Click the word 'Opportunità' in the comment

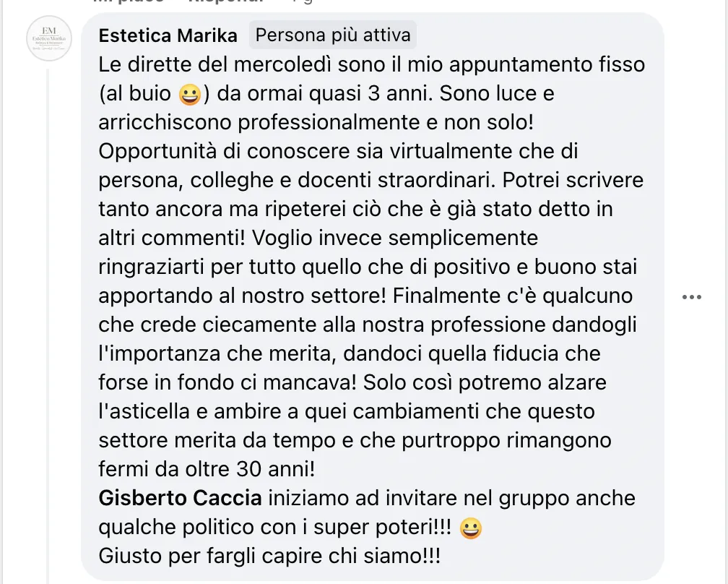tap(157, 152)
